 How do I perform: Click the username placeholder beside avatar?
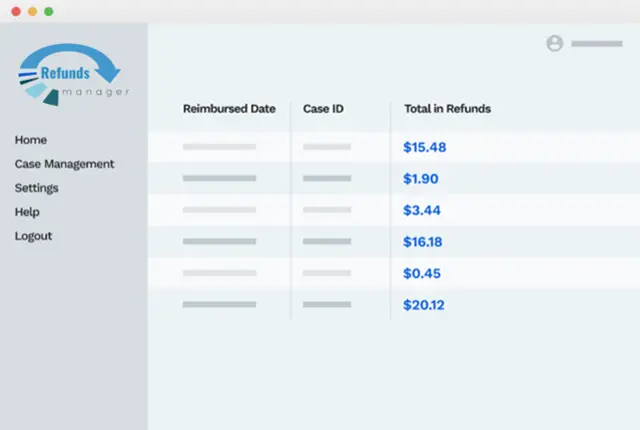596,44
